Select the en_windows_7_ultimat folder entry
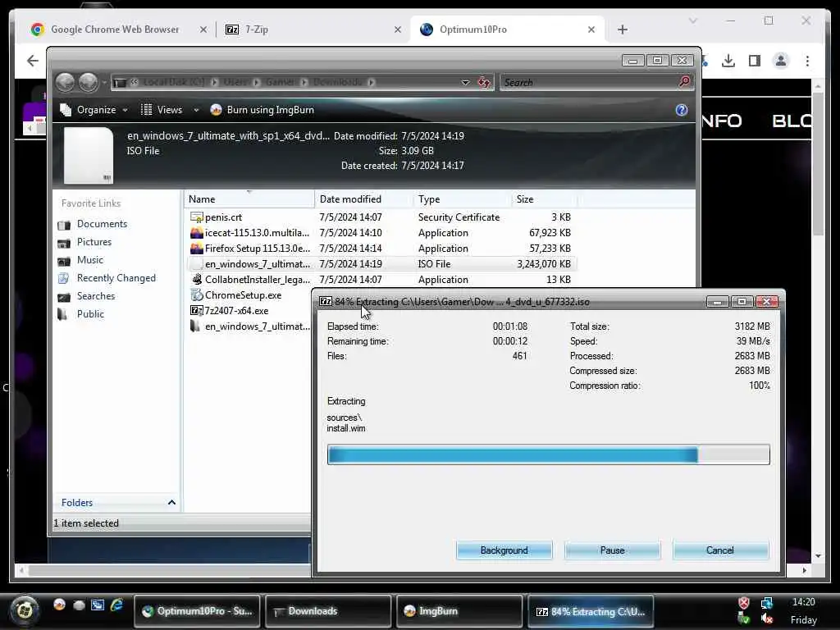The image size is (840, 630). pos(250,326)
